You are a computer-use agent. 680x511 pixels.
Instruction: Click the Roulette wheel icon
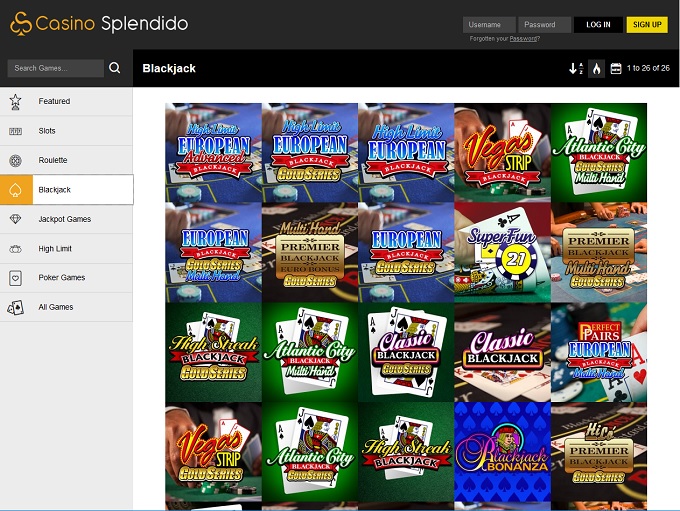pyautogui.click(x=16, y=160)
